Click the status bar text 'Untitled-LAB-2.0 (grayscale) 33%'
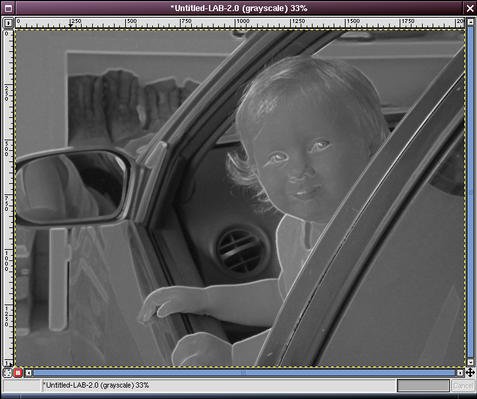Image resolution: width=477 pixels, height=399 pixels. [x=96, y=385]
